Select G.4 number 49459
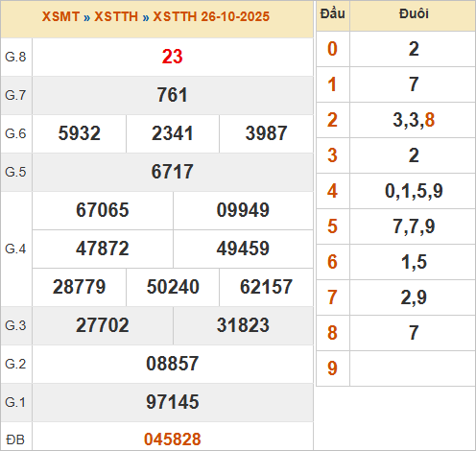Screen dimensions: 476x451 243,249
